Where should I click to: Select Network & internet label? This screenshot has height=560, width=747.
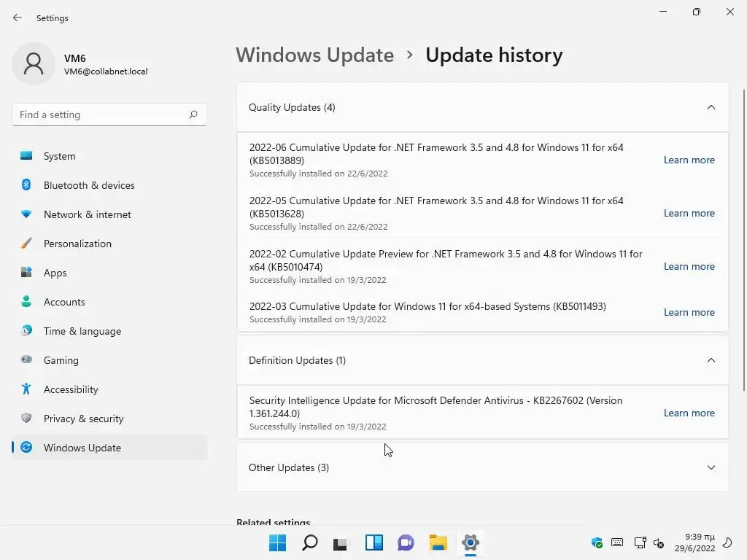coord(88,214)
